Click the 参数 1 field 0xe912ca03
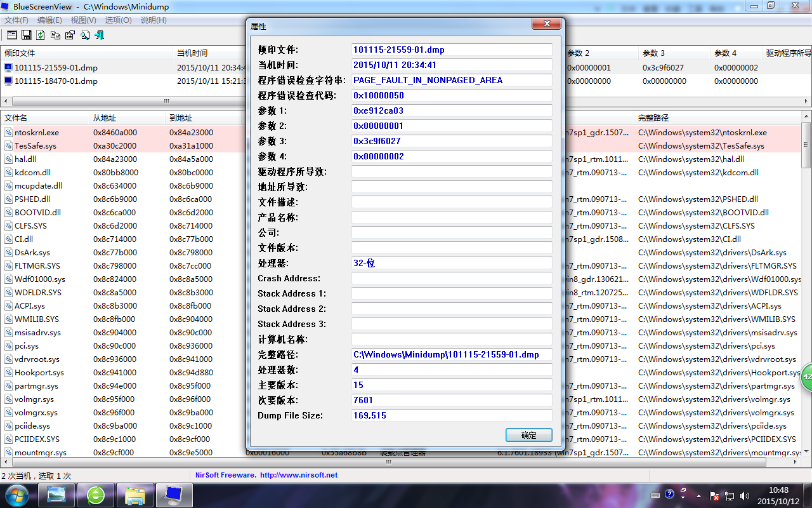 (x=452, y=110)
